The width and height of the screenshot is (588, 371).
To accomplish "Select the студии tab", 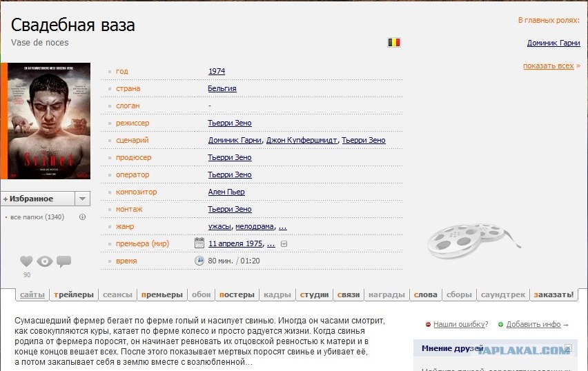I will coord(314,294).
